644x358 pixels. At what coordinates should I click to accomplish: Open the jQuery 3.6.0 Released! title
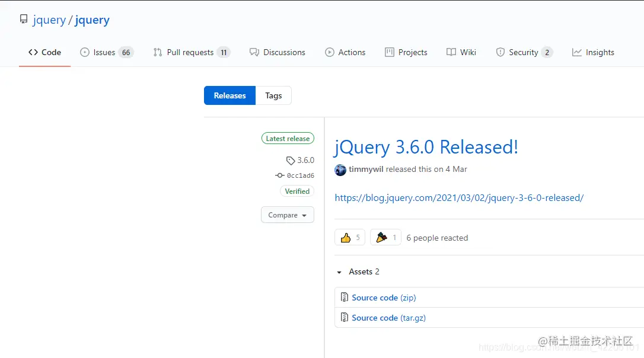426,147
